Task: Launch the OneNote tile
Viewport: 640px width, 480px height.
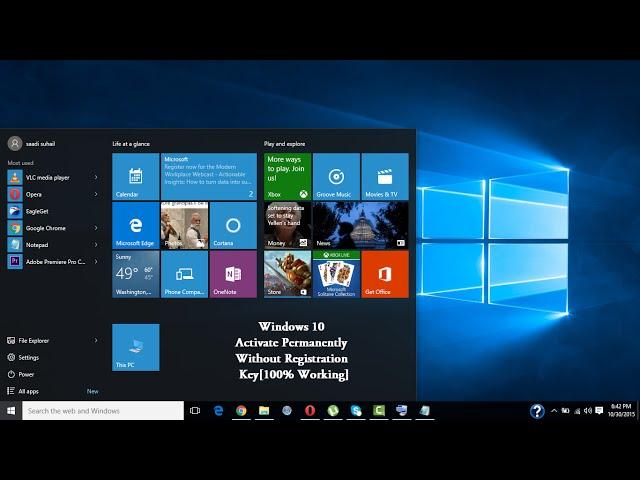Action: click(x=233, y=274)
